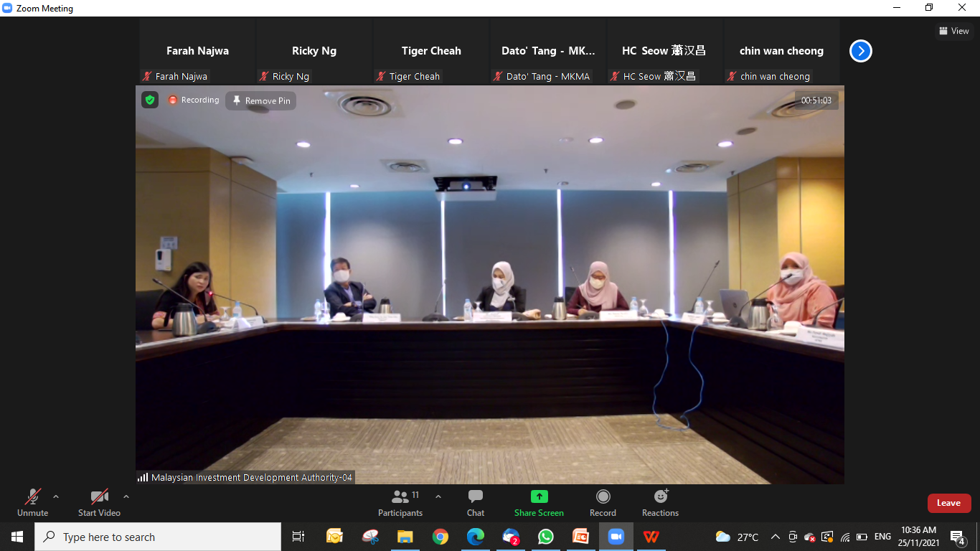
Task: Show hidden system tray icons
Action: pos(776,537)
